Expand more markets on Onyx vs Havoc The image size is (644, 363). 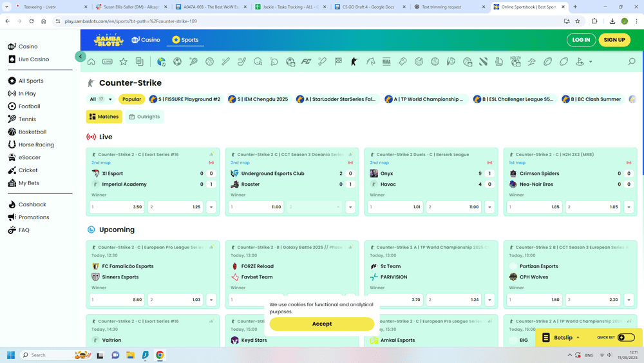click(489, 207)
